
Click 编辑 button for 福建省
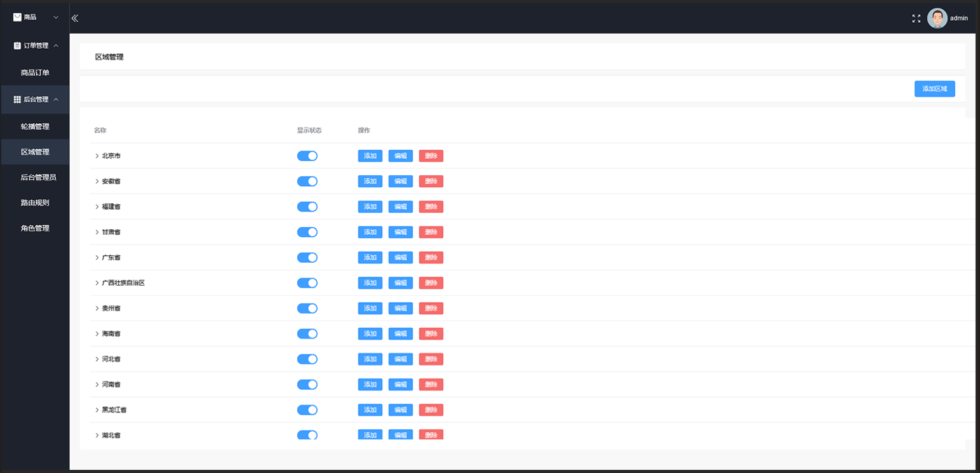(x=401, y=206)
